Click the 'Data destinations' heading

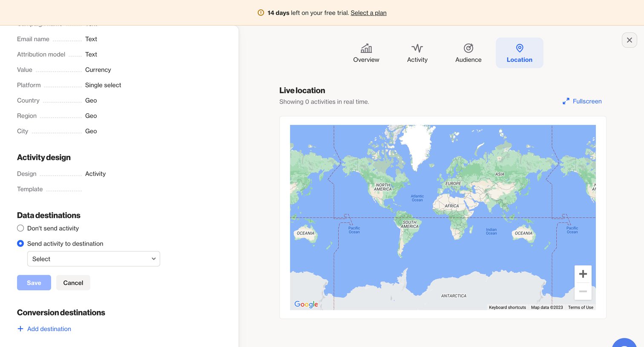point(49,215)
